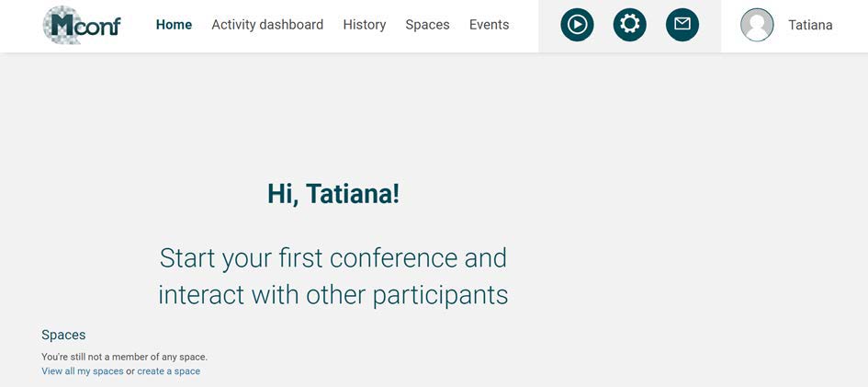This screenshot has height=387, width=868.
Task: Start a conference with the play icon
Action: coord(577,25)
